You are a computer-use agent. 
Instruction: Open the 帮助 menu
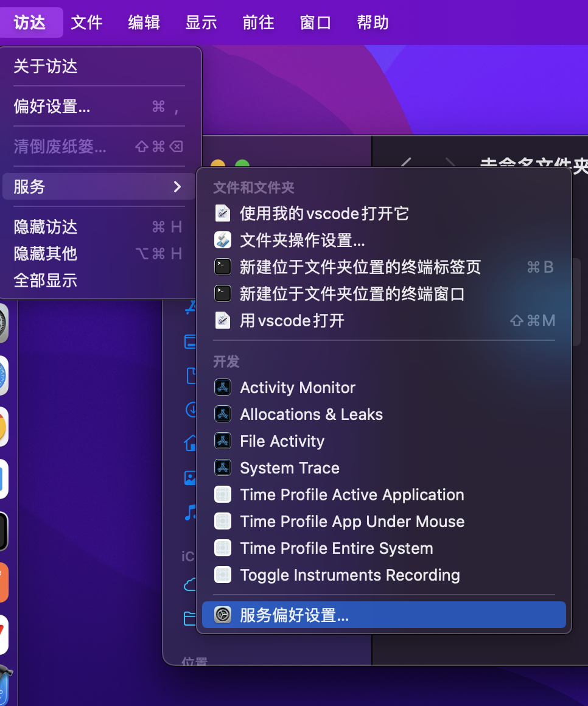pyautogui.click(x=373, y=22)
